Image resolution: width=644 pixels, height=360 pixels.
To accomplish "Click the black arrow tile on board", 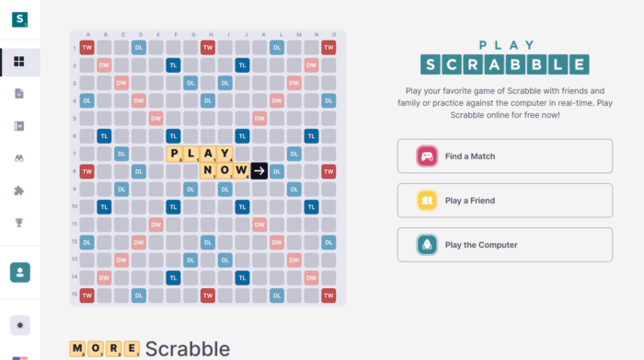I will 259,171.
